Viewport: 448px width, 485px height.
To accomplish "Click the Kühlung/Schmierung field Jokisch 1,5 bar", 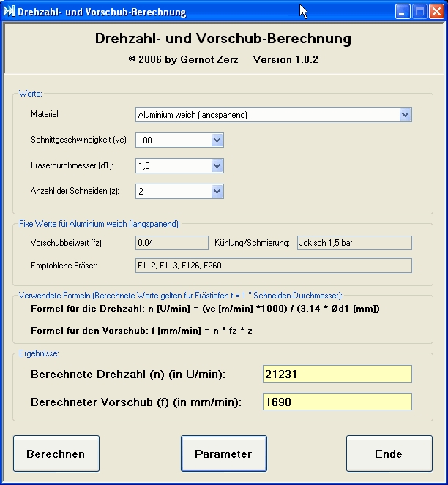I will pos(354,243).
